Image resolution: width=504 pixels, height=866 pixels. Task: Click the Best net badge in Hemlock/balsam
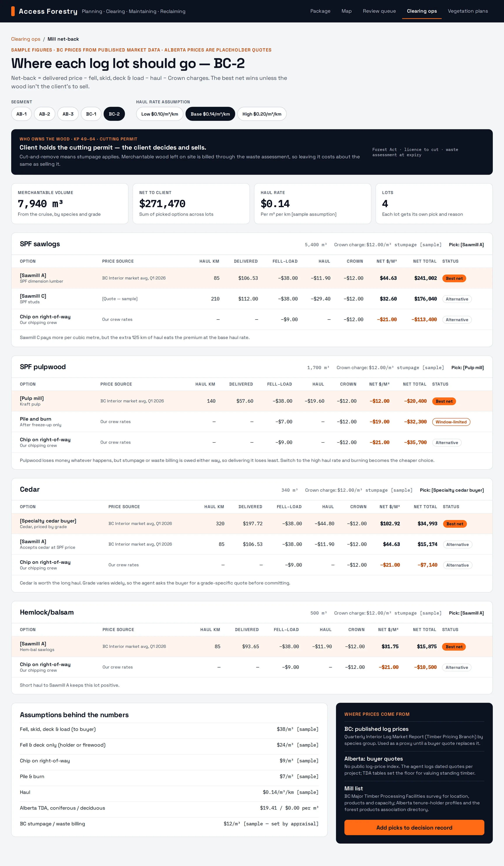click(454, 647)
